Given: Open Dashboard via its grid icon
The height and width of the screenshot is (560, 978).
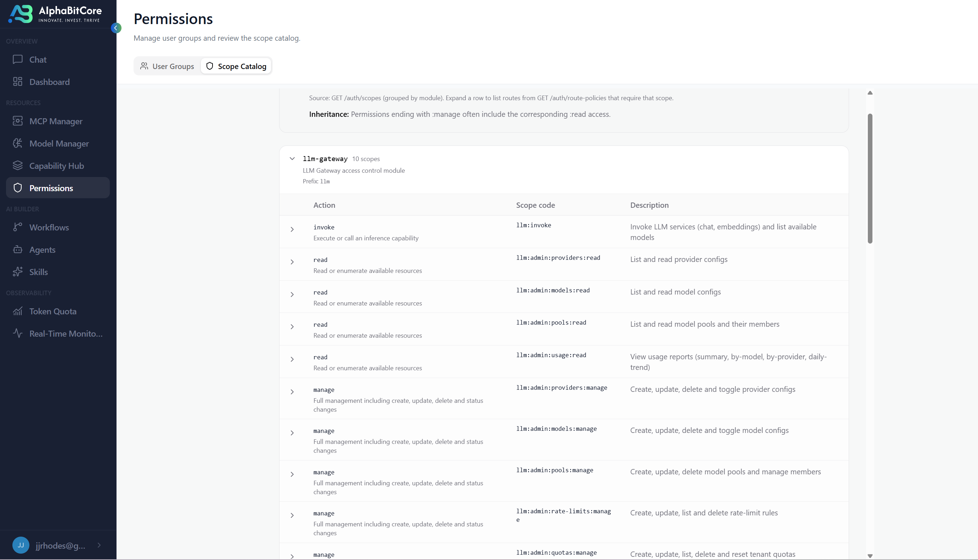Looking at the screenshot, I should point(18,82).
